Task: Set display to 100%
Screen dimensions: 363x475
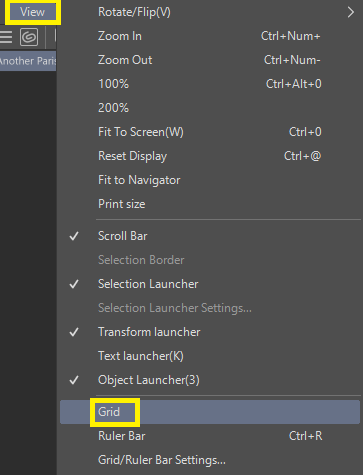Action: (210, 84)
